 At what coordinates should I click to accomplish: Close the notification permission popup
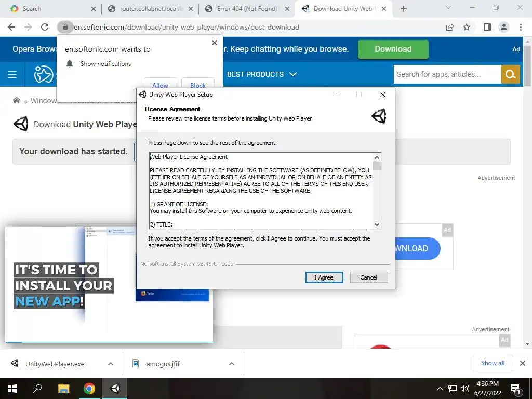pos(215,43)
